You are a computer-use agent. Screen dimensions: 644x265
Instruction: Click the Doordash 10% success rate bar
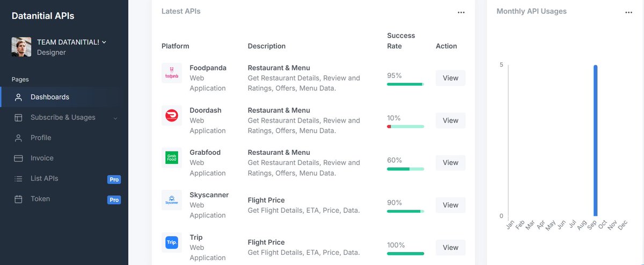[x=405, y=126]
